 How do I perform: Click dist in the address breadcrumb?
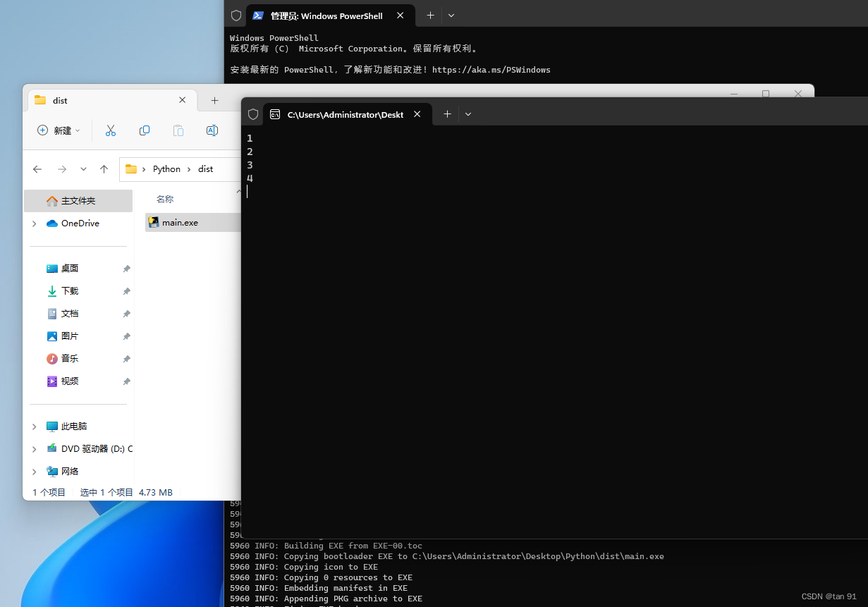point(205,169)
